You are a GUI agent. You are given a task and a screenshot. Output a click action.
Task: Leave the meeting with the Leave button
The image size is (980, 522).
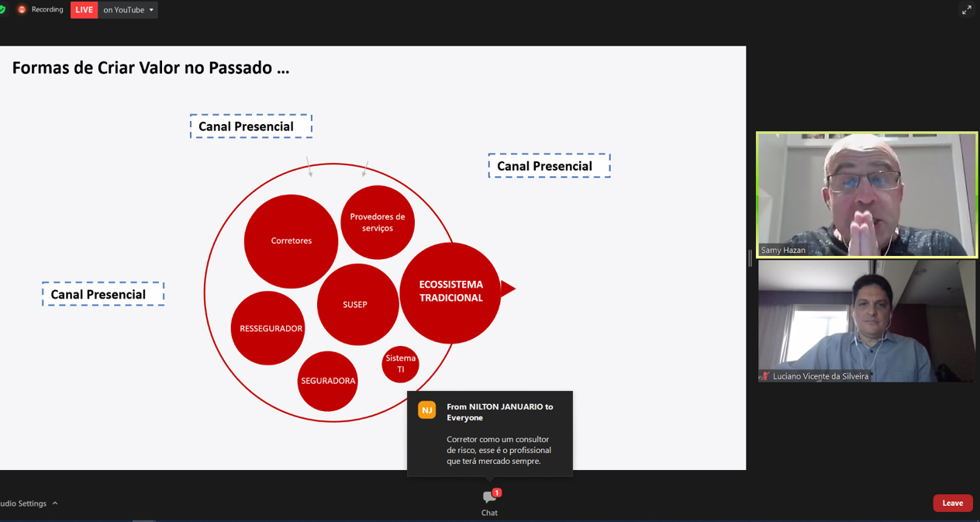tap(952, 503)
